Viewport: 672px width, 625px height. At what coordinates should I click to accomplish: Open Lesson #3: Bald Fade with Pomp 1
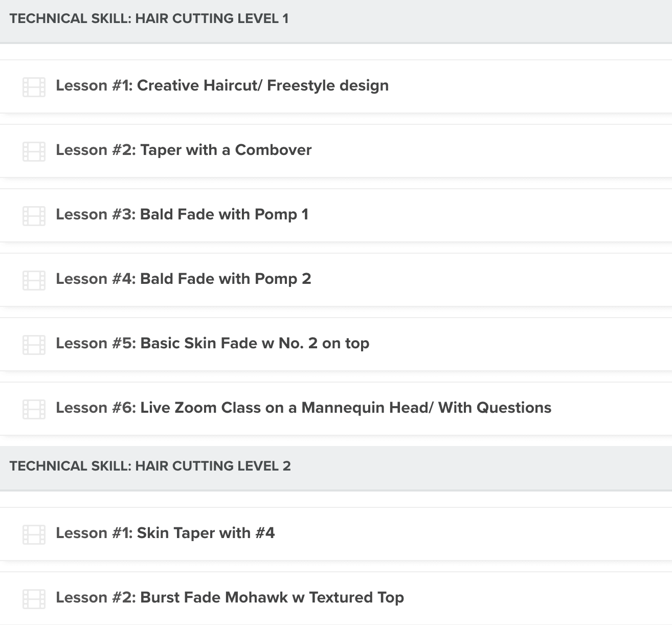(182, 214)
